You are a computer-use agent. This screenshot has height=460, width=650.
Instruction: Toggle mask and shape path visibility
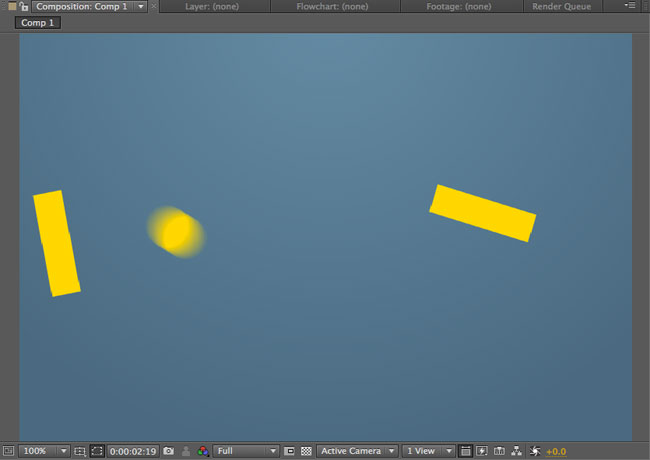(x=97, y=451)
